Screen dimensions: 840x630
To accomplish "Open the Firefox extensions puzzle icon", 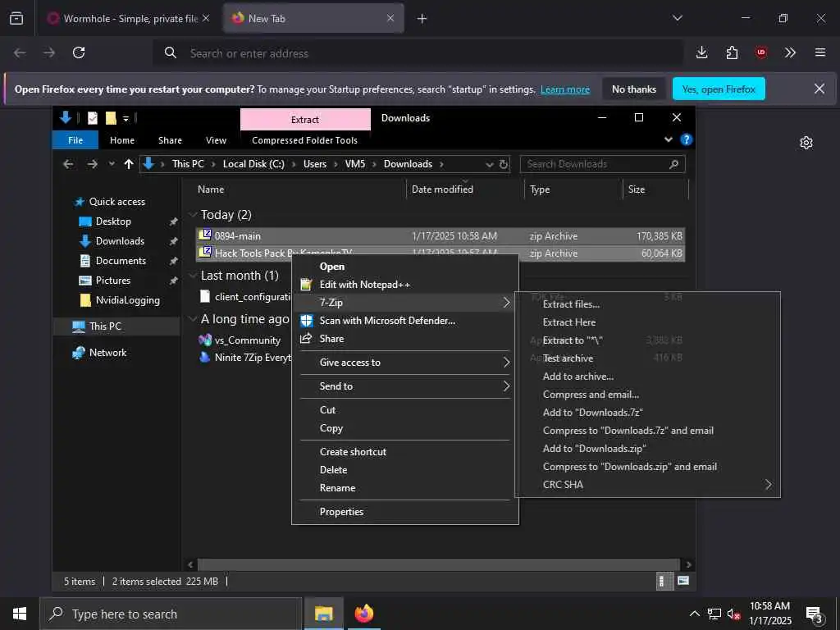I will pyautogui.click(x=732, y=52).
